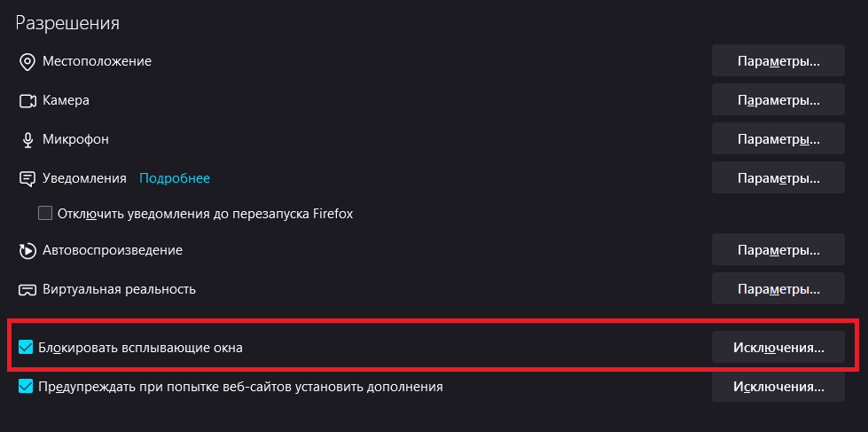Open Исключения for pop-up blocking
The width and height of the screenshot is (868, 432).
(x=778, y=348)
